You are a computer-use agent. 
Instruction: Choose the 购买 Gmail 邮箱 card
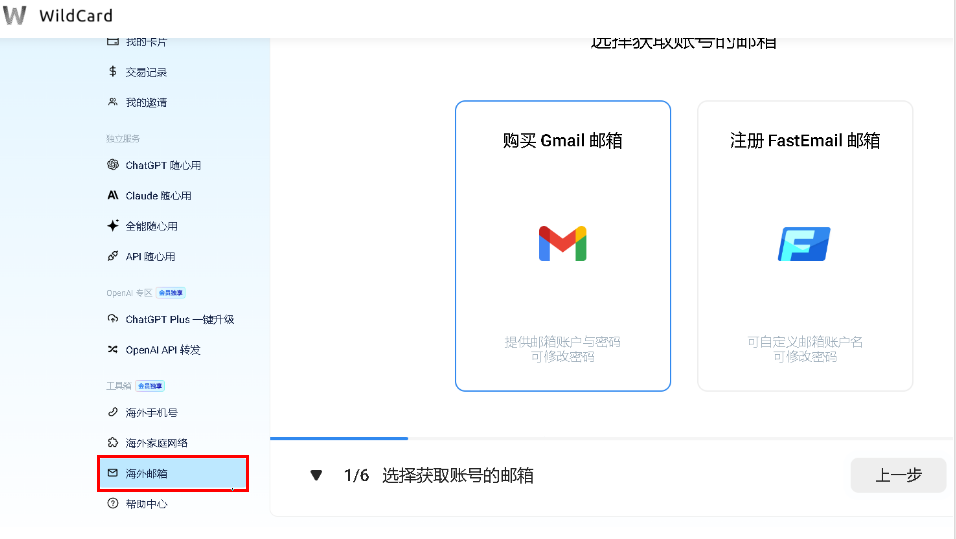[563, 246]
